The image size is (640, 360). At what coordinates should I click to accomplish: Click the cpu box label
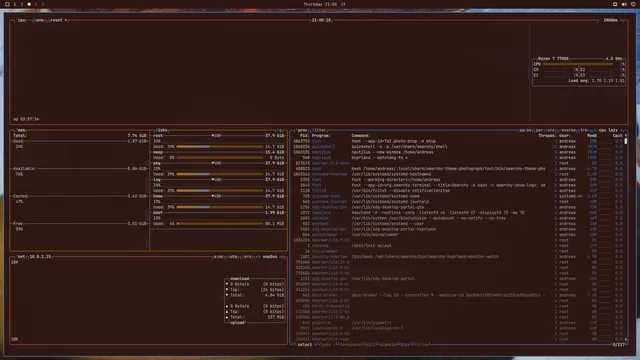pyautogui.click(x=22, y=20)
